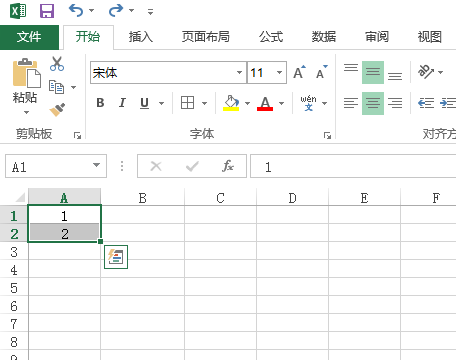This screenshot has width=456, height=360.
Task: Toggle middle vertical alignment
Action: 373,72
